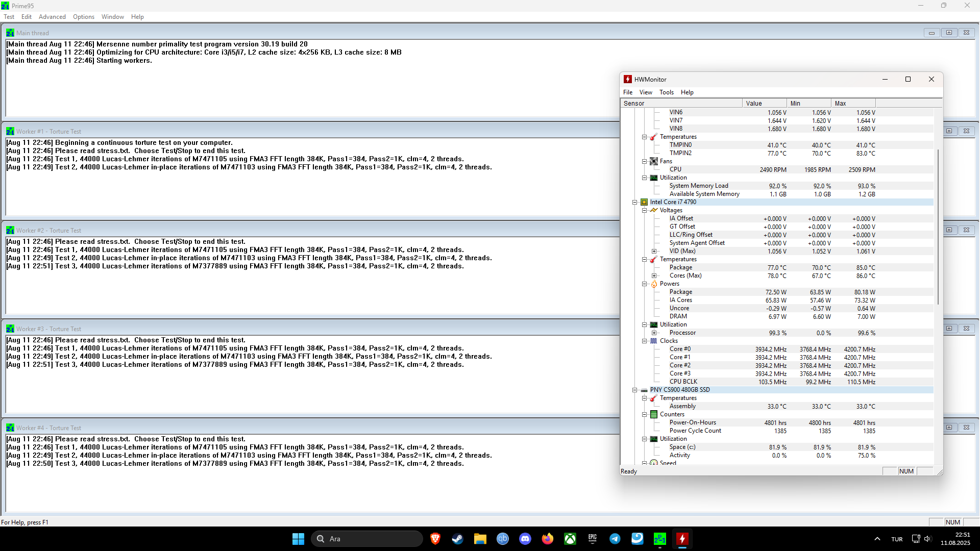The width and height of the screenshot is (980, 551).
Task: Click the HWMonitor title bar lightning icon
Action: point(628,79)
